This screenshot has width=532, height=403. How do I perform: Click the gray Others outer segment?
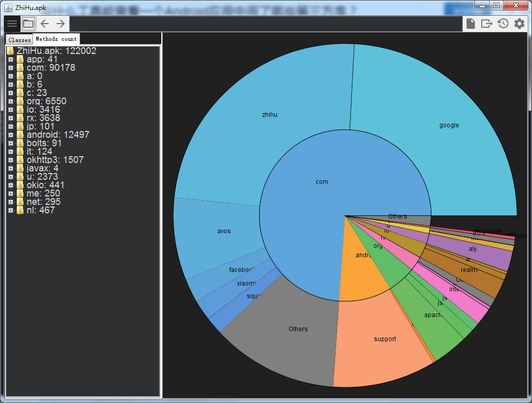tap(298, 329)
